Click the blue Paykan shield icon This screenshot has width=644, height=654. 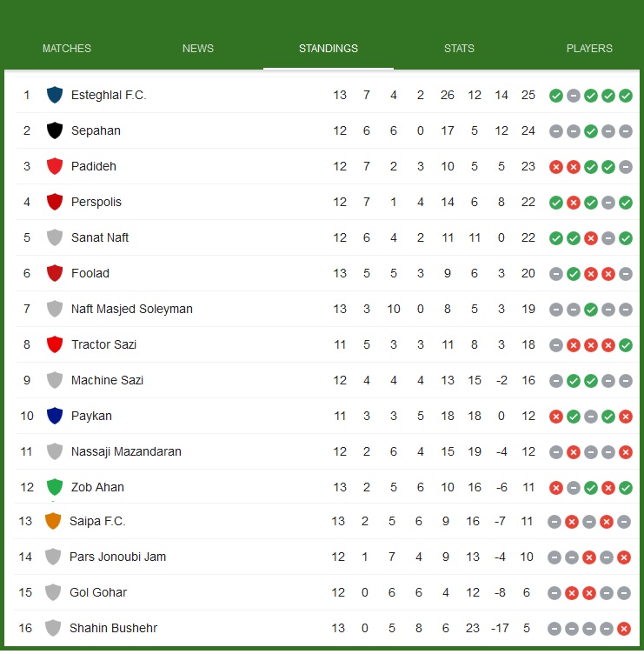[55, 416]
